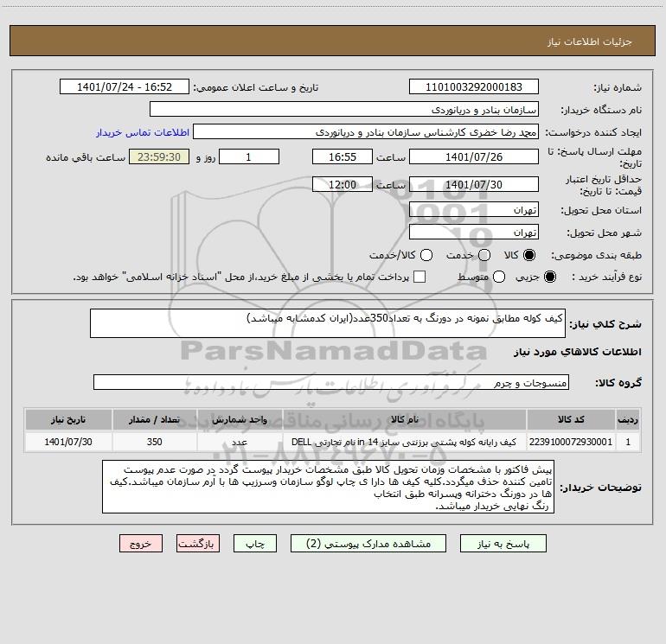Click the گروه کالا field منسوجات و چرم
The image size is (666, 644).
coord(331,382)
